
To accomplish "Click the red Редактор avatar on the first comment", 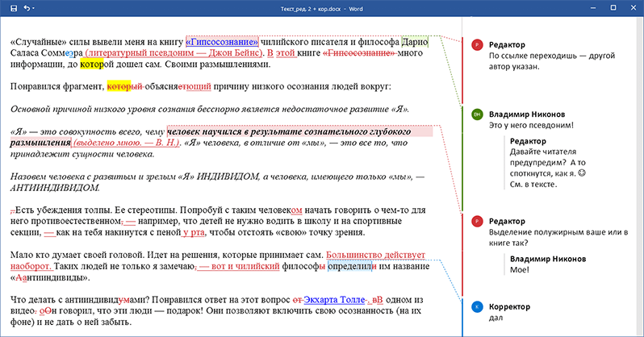I will pyautogui.click(x=477, y=44).
